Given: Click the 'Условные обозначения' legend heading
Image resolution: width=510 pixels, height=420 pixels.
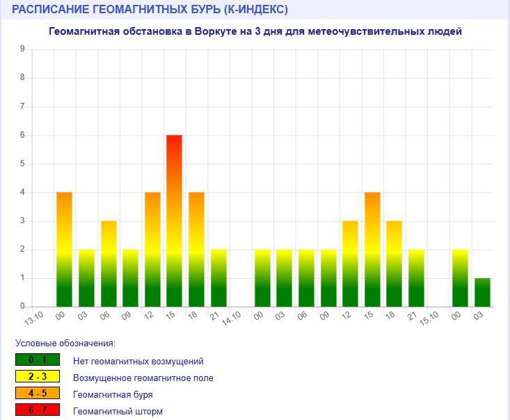Looking at the screenshot, I should click(65, 344).
